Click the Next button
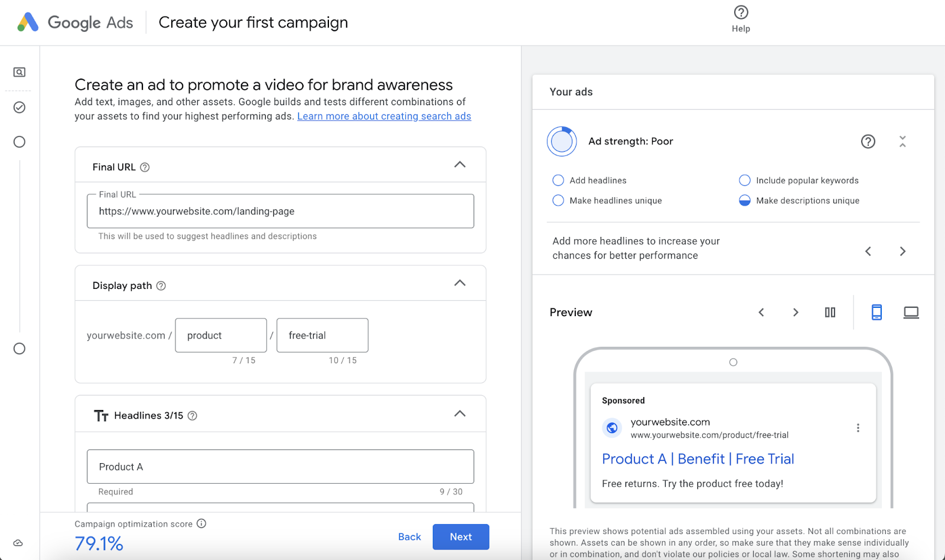 point(461,536)
